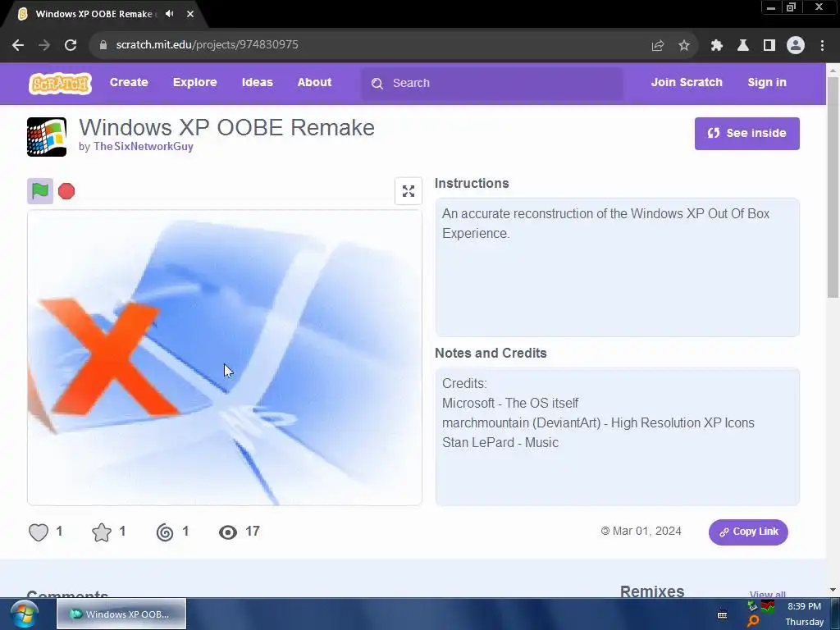The height and width of the screenshot is (630, 840).
Task: Click the Chrome Labs flask icon
Action: (x=743, y=46)
